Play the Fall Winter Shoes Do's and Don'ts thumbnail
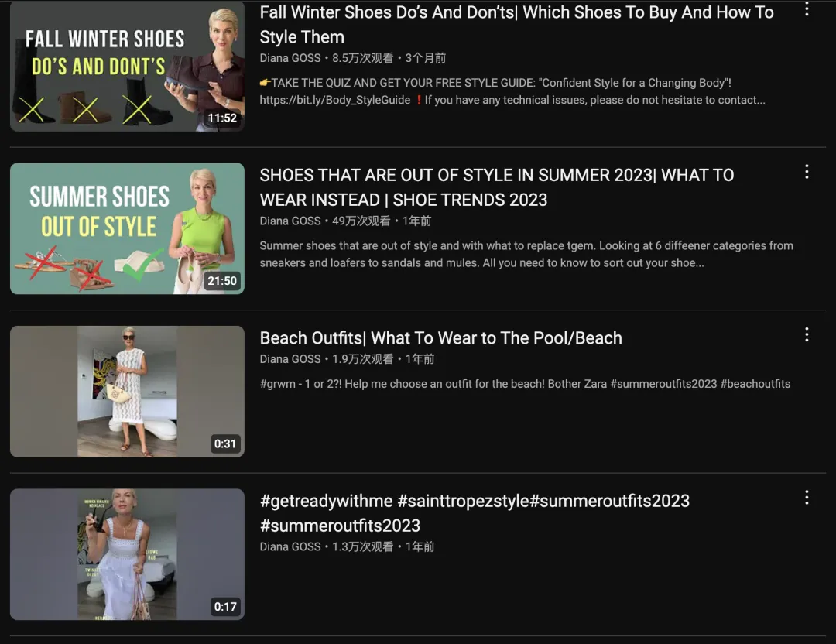The width and height of the screenshot is (836, 644). [x=127, y=66]
